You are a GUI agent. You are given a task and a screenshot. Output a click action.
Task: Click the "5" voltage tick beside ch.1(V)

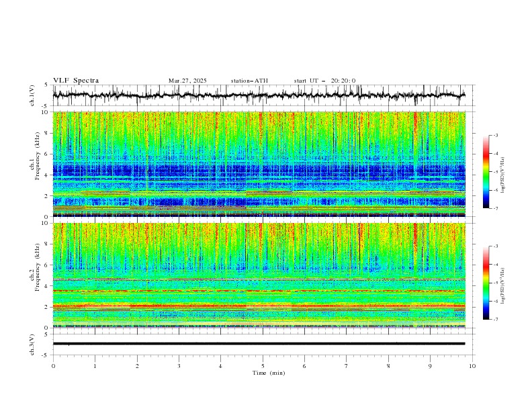pyautogui.click(x=46, y=85)
